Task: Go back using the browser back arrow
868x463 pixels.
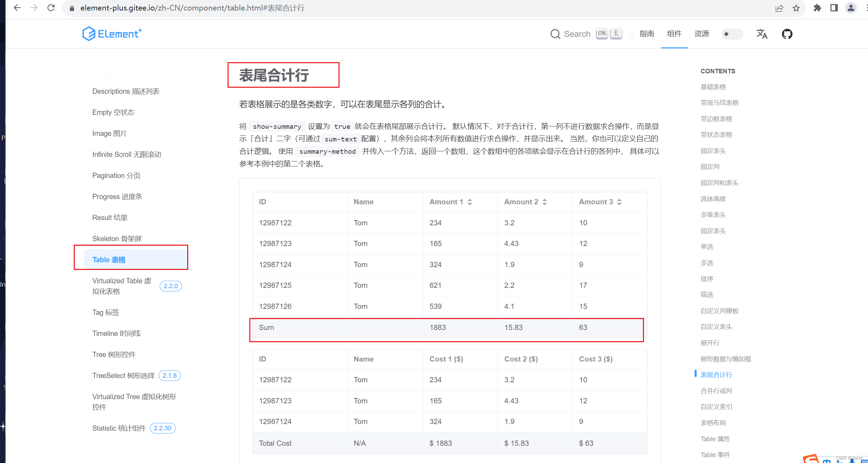Action: tap(17, 8)
